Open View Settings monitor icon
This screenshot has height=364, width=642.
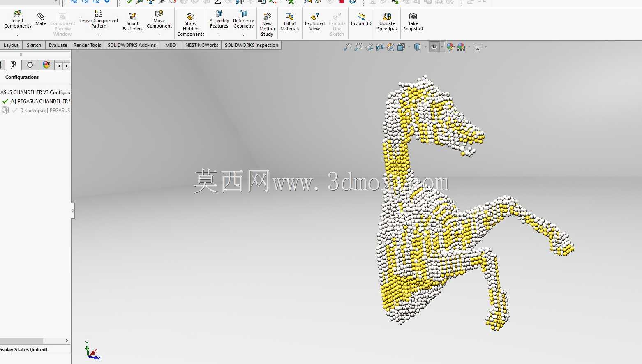point(478,47)
